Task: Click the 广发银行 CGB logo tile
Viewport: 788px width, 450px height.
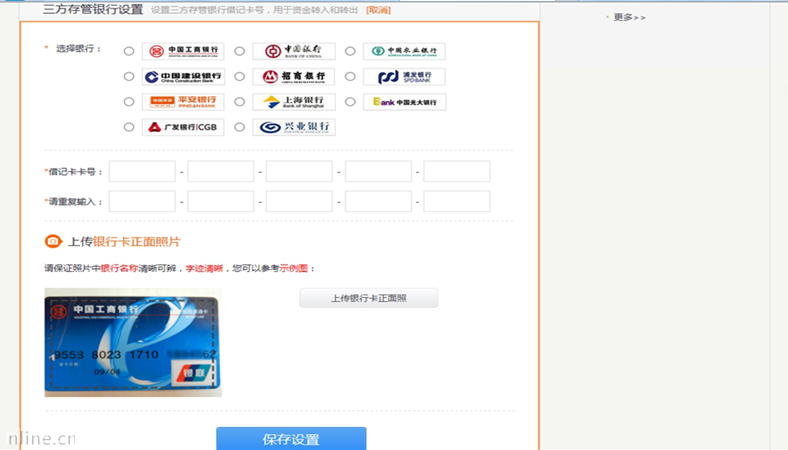Action: point(183,127)
